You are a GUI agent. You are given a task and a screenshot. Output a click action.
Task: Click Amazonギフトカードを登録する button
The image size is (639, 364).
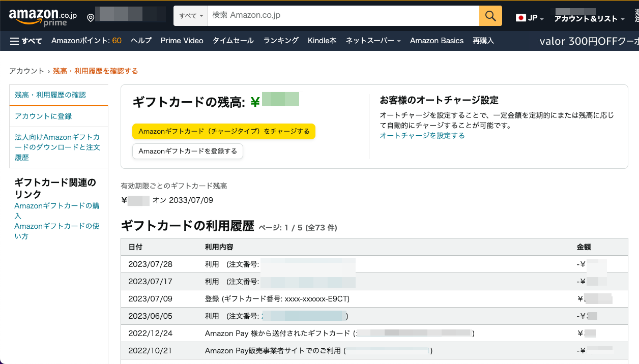point(188,151)
